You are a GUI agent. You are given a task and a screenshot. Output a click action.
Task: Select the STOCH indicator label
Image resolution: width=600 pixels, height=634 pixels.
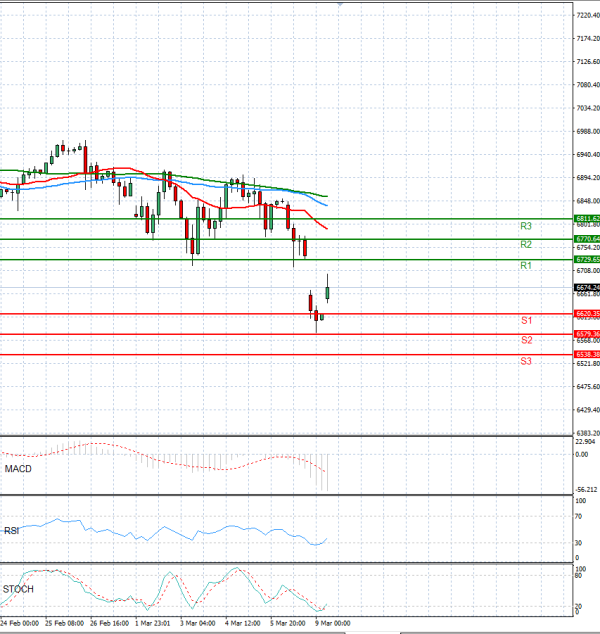[x=19, y=589]
